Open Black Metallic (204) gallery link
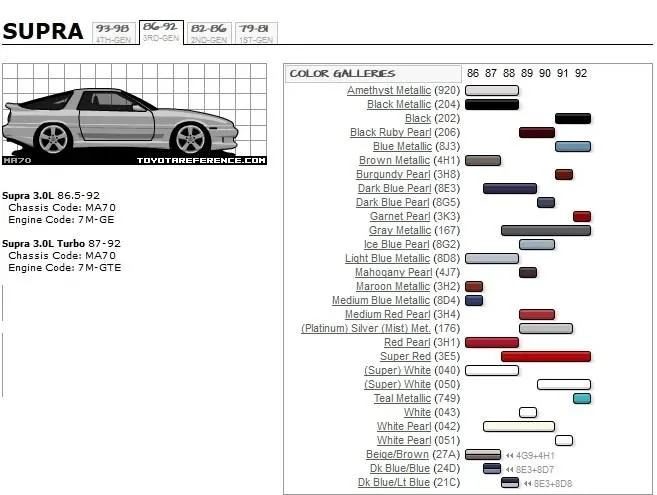The width and height of the screenshot is (657, 495). click(x=399, y=104)
